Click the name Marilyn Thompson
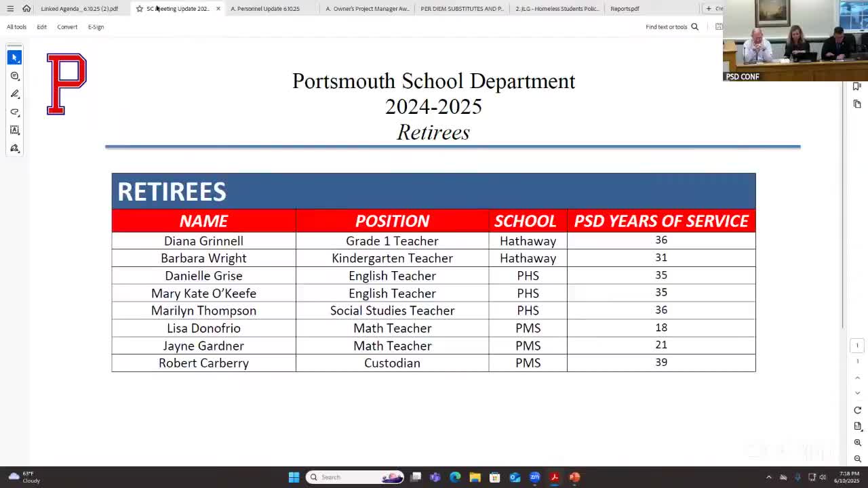This screenshot has width=868, height=488. click(x=203, y=310)
